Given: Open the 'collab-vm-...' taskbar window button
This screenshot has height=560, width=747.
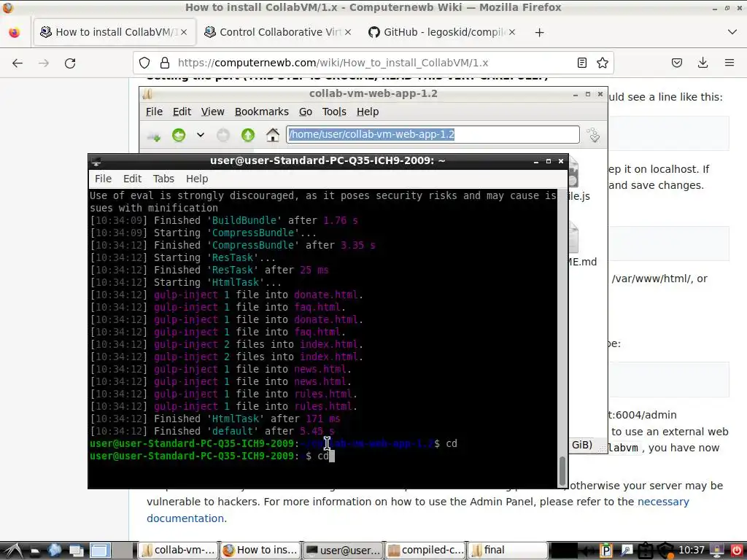Looking at the screenshot, I should click(x=178, y=551).
